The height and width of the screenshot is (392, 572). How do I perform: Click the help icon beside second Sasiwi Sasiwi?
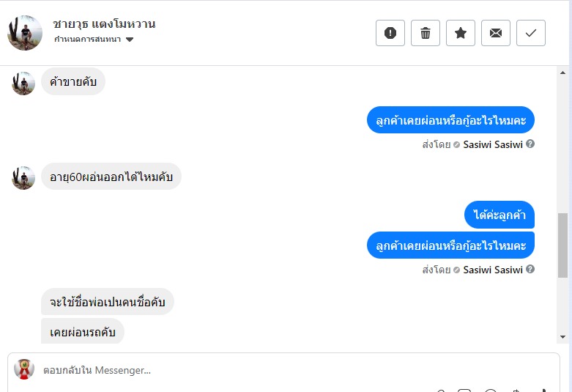click(x=530, y=270)
